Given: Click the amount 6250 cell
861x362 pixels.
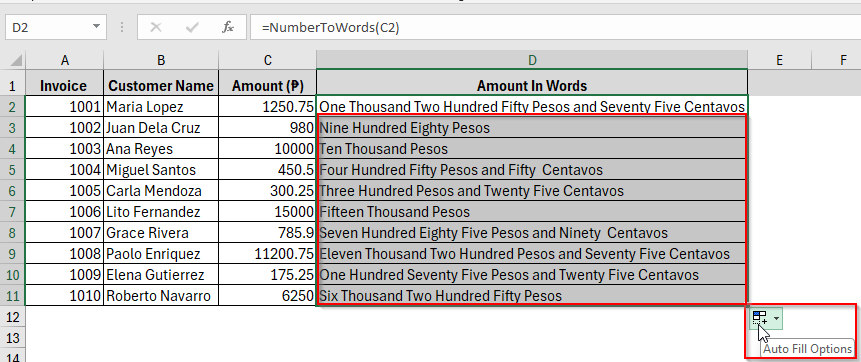Looking at the screenshot, I should tap(267, 296).
